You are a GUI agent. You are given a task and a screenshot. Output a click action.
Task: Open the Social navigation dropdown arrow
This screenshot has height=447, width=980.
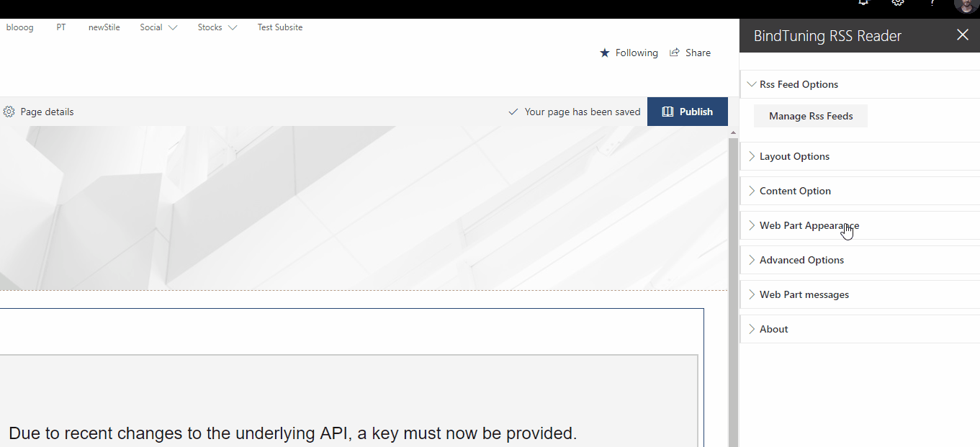coord(173,28)
